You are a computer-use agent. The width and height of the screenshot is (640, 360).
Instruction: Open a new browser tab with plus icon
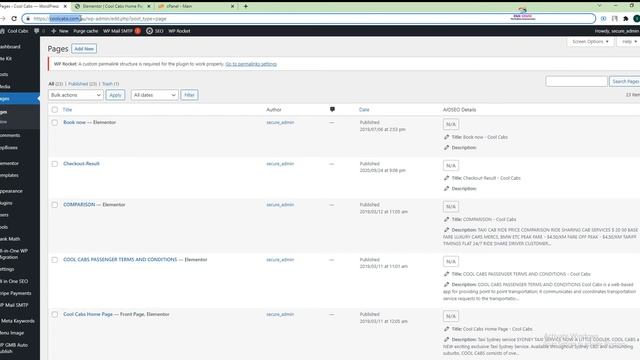245,6
